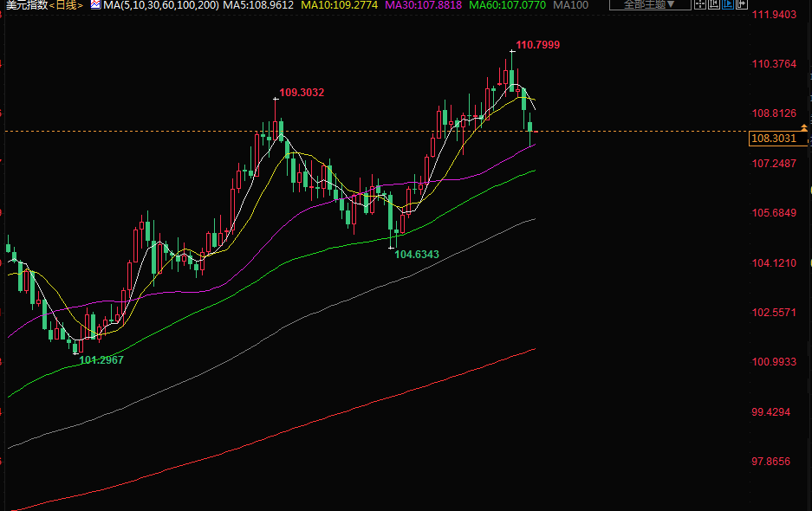Select the gray MA100 label
Viewport: 812px width, 511px height.
click(571, 5)
